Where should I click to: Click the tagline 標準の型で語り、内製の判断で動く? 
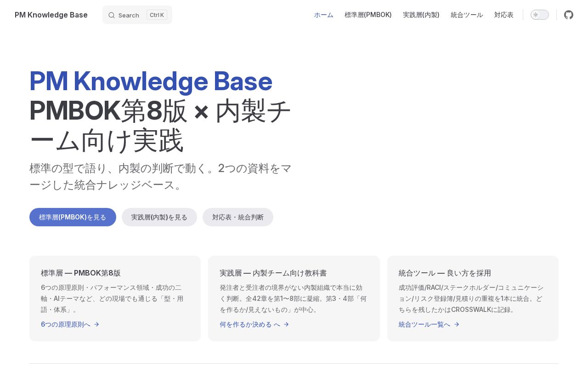coord(161,176)
